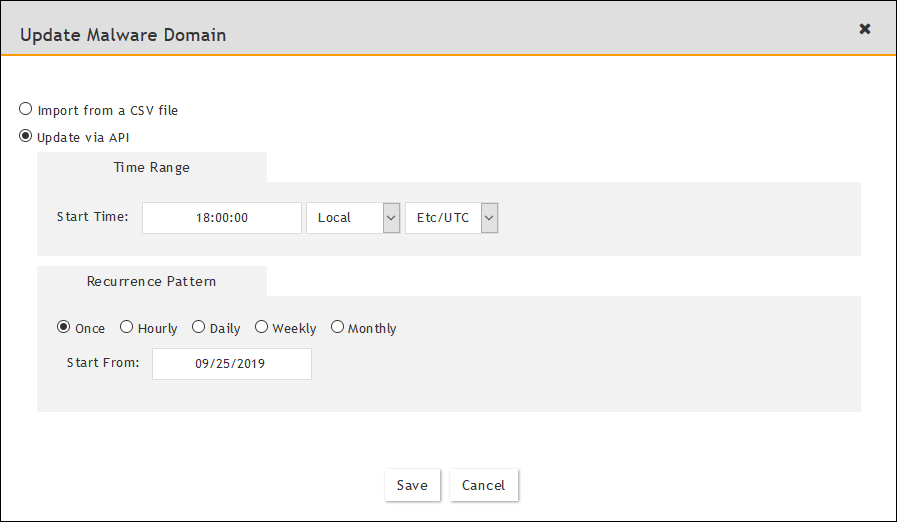The height and width of the screenshot is (522, 897).
Task: Cancel the malware domain update
Action: tap(483, 485)
